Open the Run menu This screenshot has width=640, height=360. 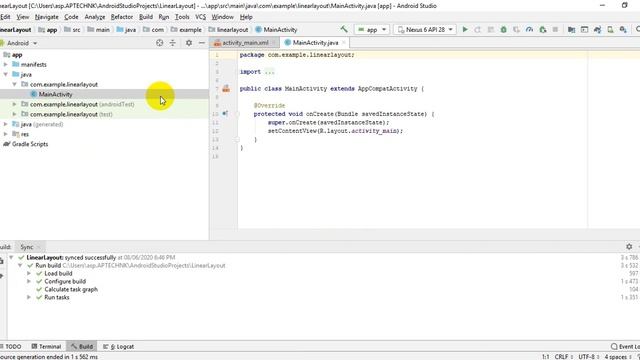164,17
